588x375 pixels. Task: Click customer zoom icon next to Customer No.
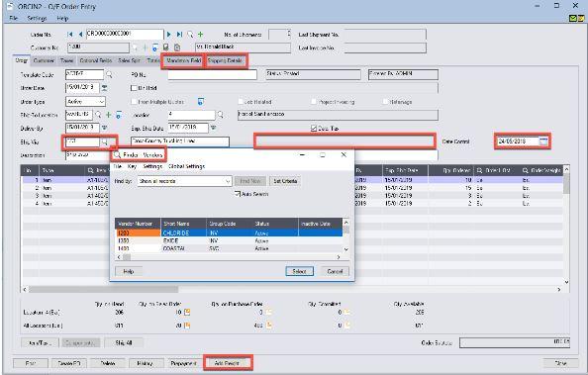coord(154,47)
